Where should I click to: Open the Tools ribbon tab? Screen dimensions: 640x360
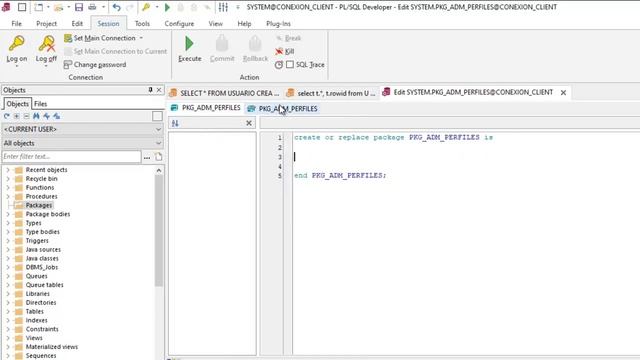(142, 24)
